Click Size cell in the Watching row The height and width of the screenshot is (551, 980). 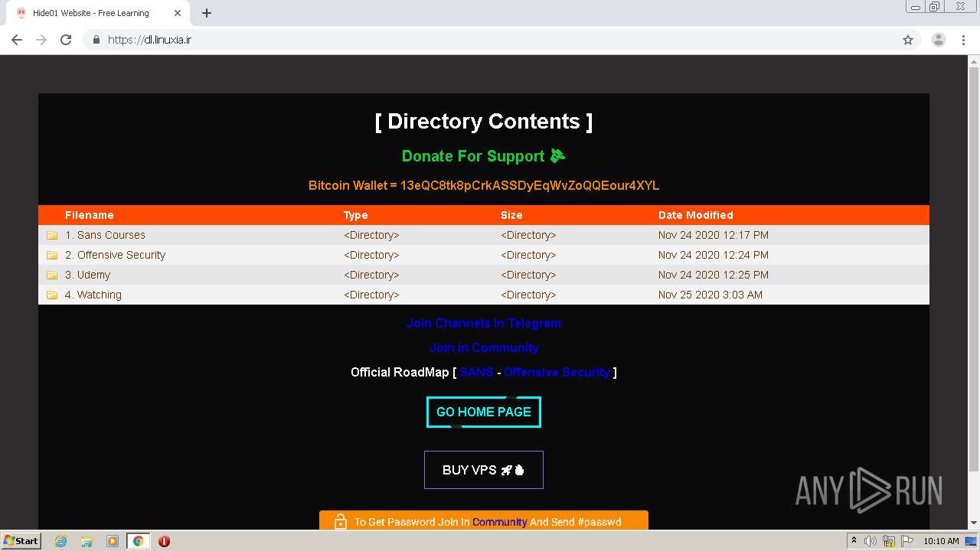528,295
